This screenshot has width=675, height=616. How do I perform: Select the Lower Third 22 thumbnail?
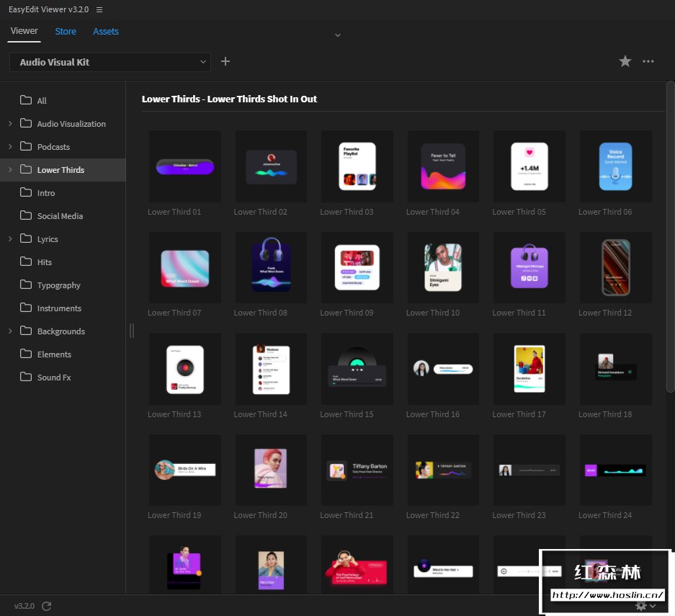(443, 470)
